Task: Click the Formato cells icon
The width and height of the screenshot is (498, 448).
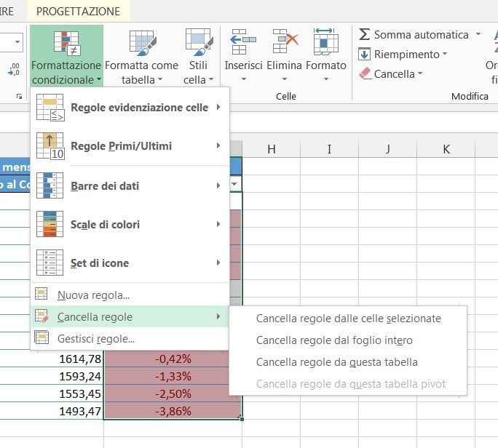Action: click(x=325, y=42)
